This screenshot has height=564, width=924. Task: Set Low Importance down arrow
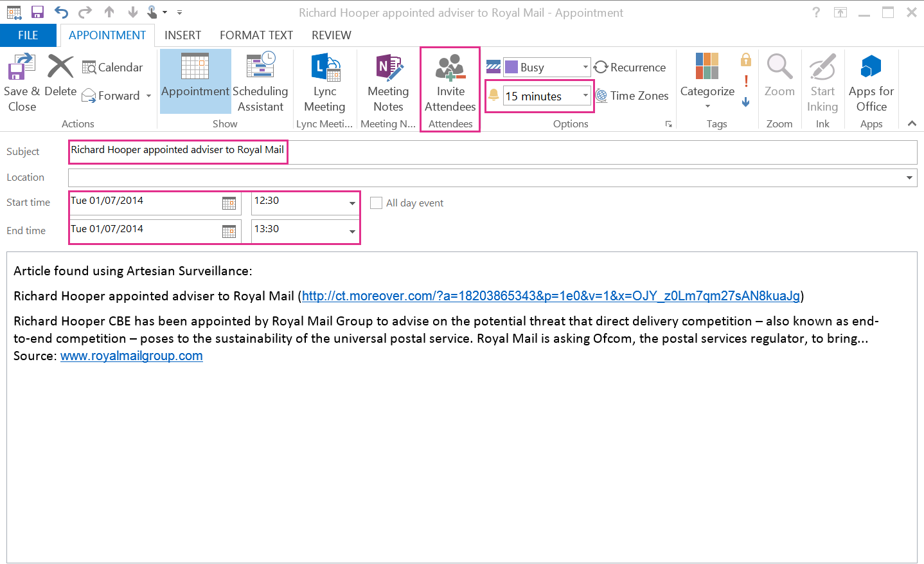click(746, 102)
